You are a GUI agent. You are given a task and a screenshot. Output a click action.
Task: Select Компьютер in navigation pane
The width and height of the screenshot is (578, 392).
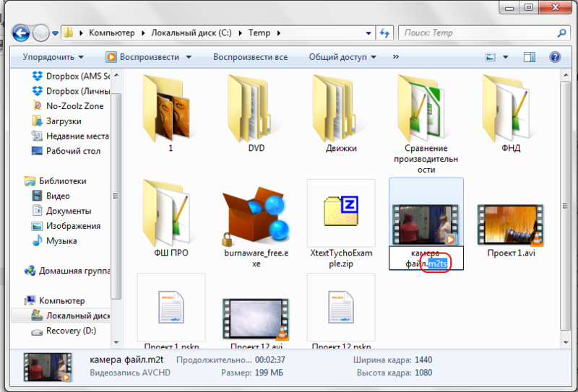[55, 300]
